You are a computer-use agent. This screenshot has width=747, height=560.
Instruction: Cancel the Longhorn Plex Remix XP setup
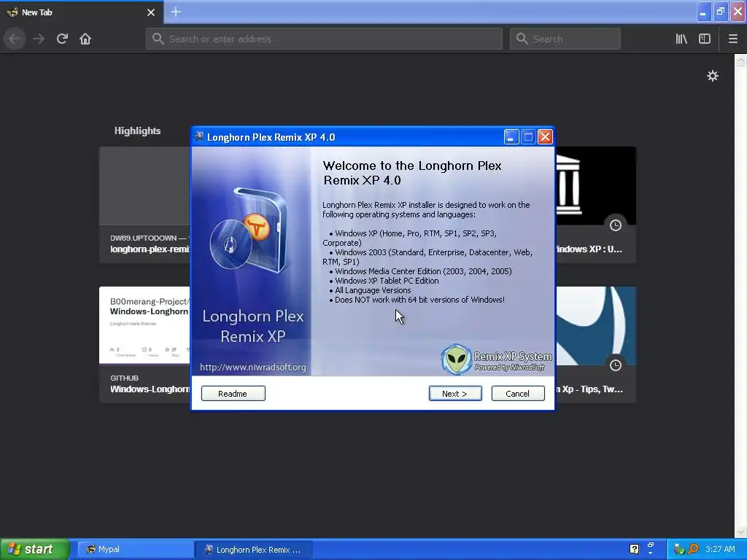click(x=518, y=393)
